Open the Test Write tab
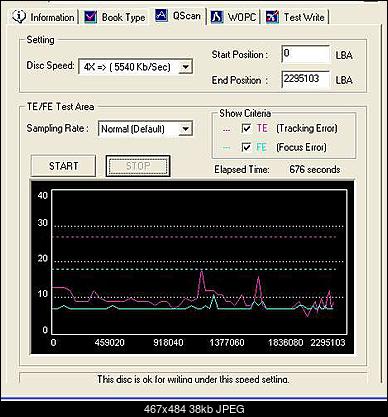 pos(304,17)
